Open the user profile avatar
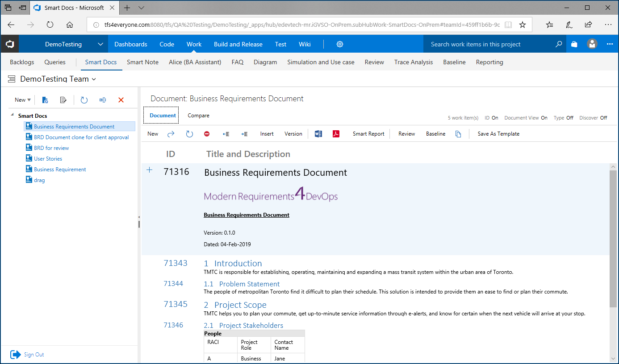Screen dimensions: 619x364 point(592,44)
